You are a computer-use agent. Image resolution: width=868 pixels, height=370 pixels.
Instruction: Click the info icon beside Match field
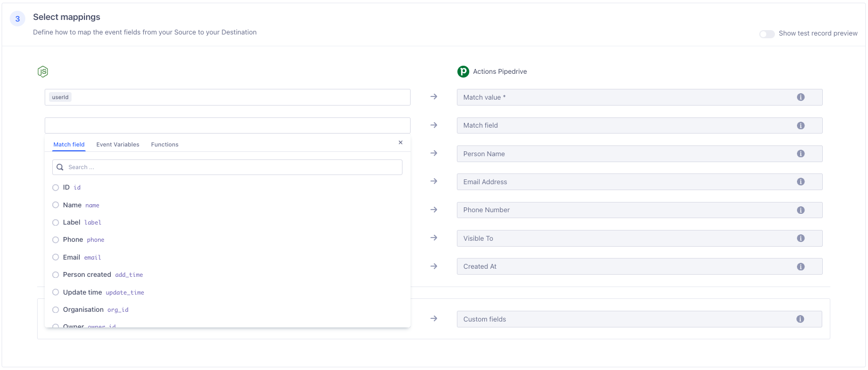801,125
